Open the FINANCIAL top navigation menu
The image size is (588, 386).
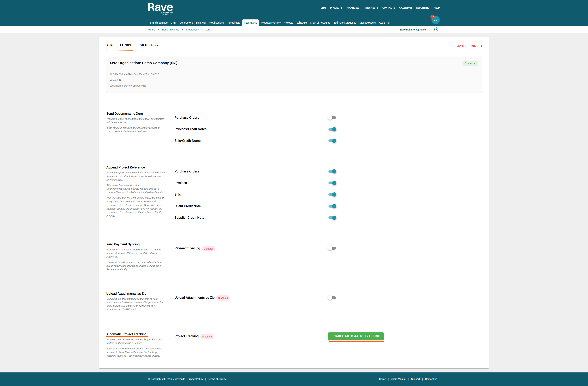click(x=352, y=8)
